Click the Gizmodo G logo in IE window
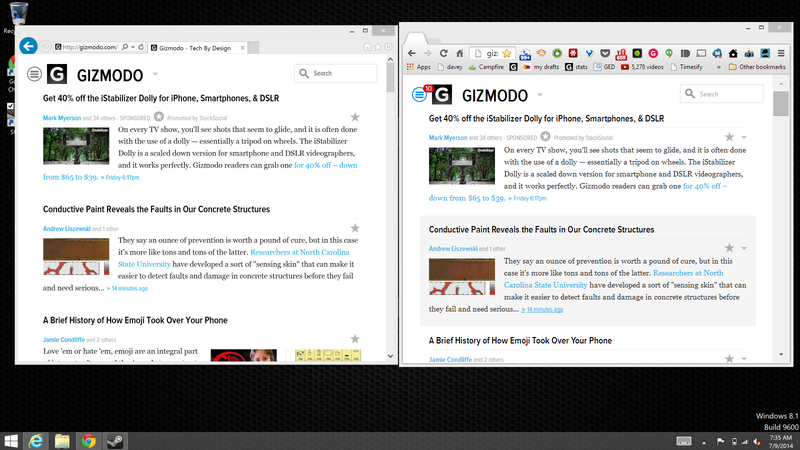The width and height of the screenshot is (800, 450). [x=57, y=74]
